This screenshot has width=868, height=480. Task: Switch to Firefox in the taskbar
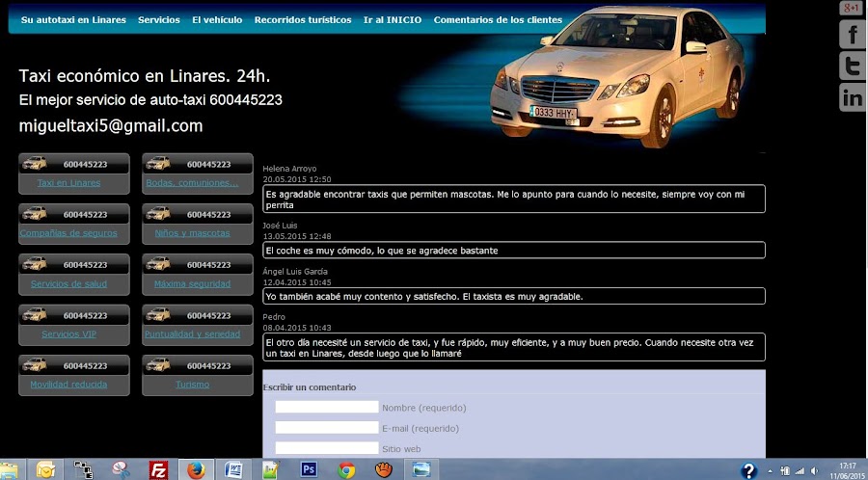pos(196,470)
